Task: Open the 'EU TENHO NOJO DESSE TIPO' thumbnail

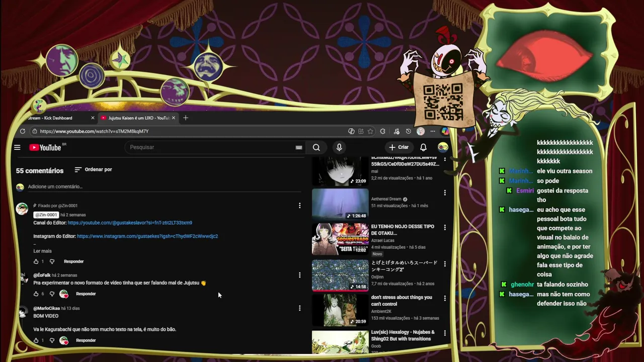Action: click(340, 239)
